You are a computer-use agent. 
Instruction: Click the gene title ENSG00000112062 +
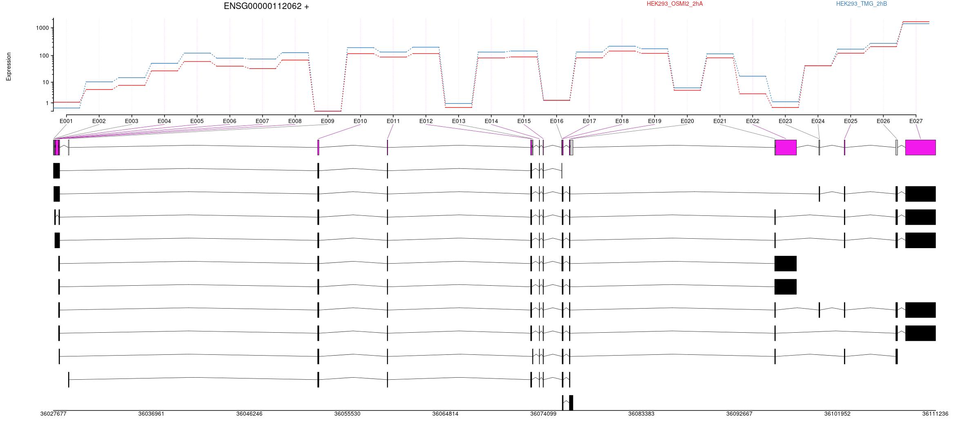point(266,6)
